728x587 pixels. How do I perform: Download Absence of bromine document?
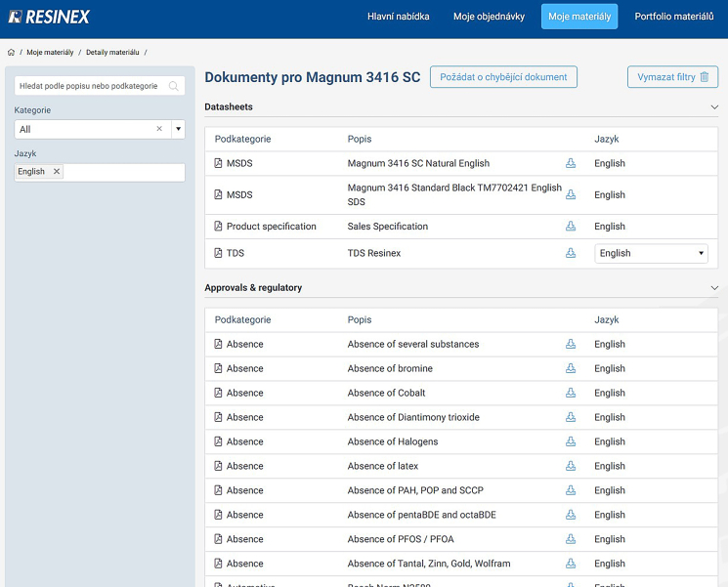click(571, 368)
